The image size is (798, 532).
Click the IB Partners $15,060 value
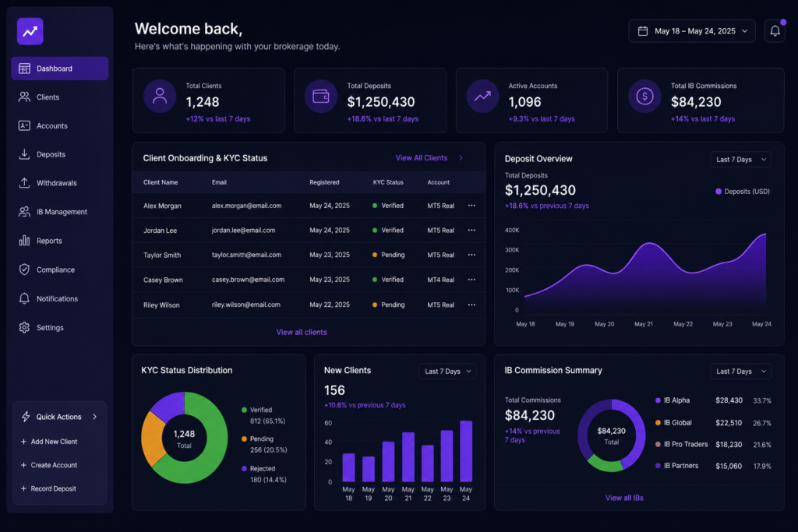click(729, 466)
